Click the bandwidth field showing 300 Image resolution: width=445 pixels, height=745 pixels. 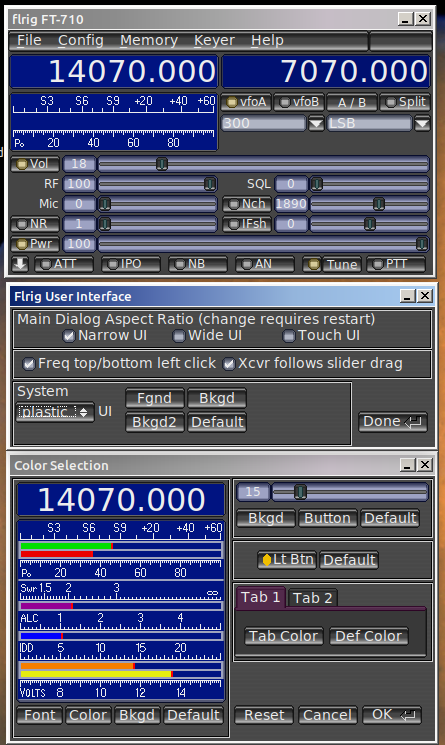264,124
